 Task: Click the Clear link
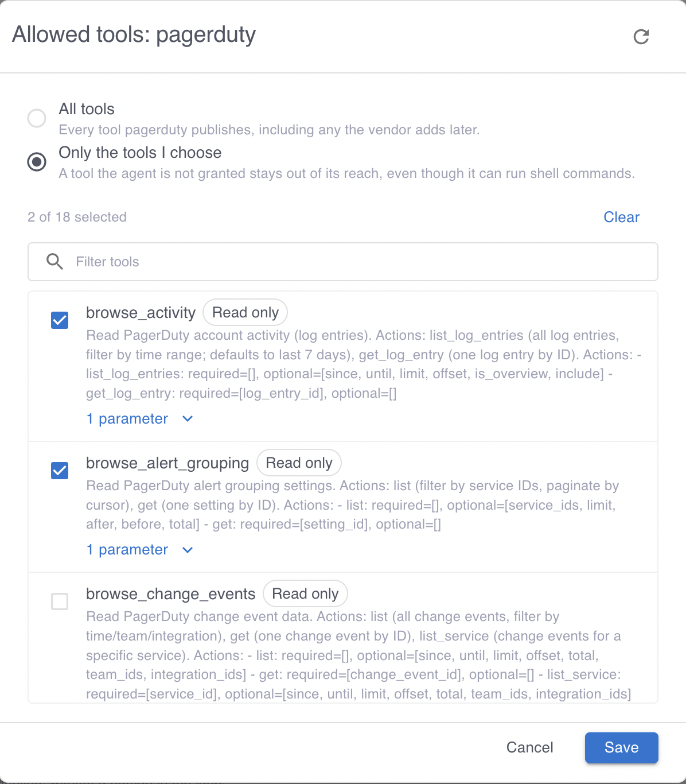point(621,217)
